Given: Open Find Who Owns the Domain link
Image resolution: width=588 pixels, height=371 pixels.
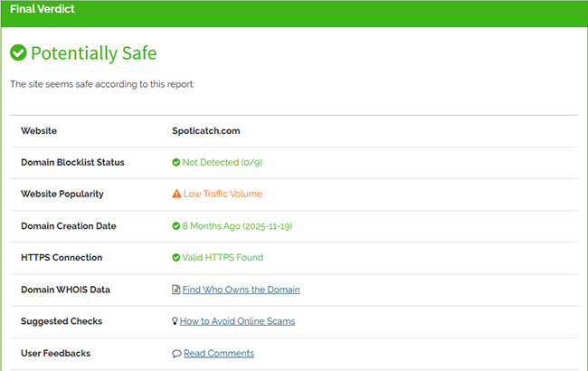Looking at the screenshot, I should coord(242,290).
